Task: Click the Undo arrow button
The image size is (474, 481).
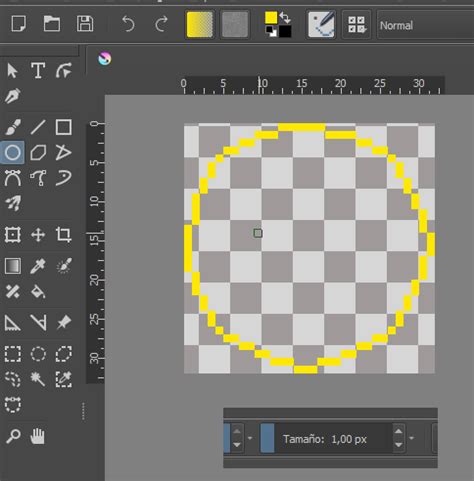Action: 128,24
